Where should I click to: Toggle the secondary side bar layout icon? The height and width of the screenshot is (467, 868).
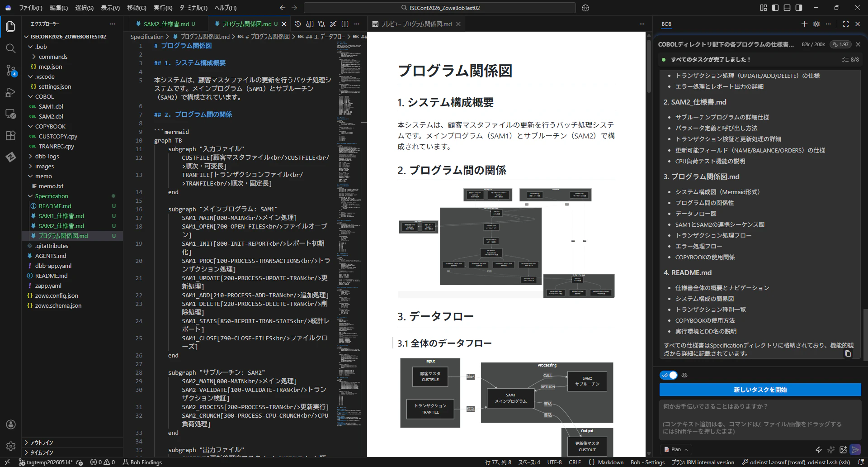point(799,8)
